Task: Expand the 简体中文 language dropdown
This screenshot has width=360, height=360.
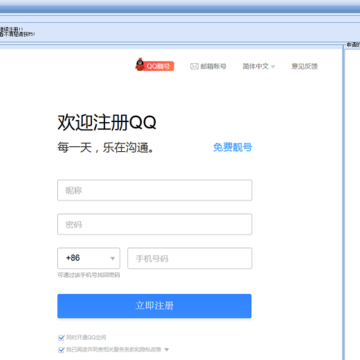Action: pyautogui.click(x=259, y=66)
